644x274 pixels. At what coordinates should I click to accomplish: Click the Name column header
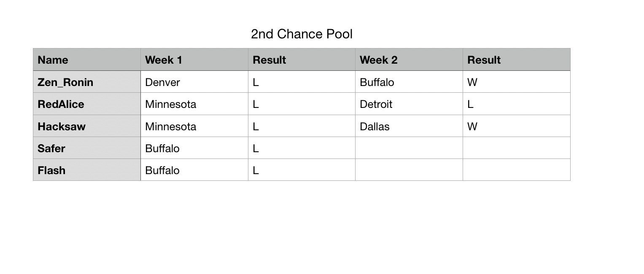[x=87, y=60]
